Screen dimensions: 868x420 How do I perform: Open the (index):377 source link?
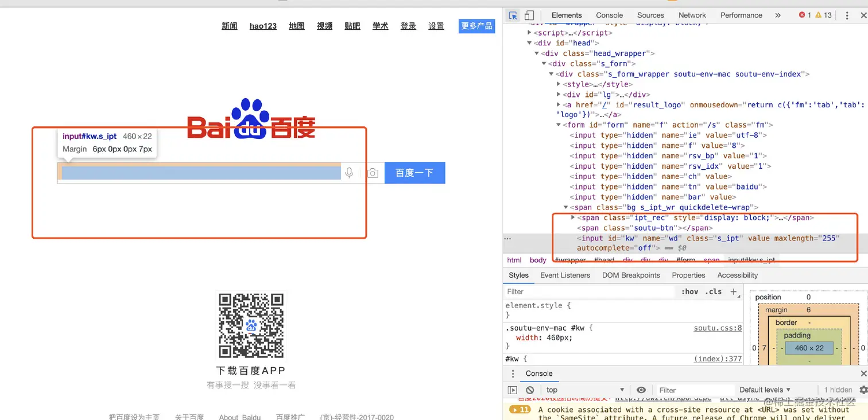[718, 359]
